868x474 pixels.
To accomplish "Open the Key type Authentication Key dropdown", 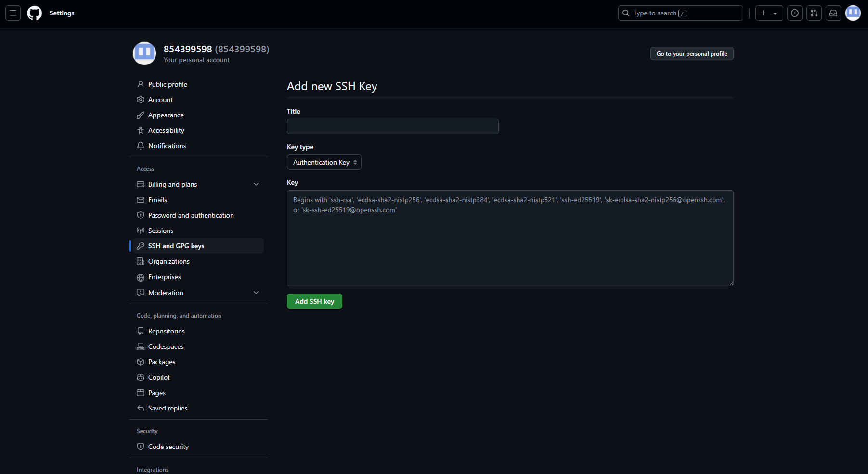I will click(x=324, y=162).
